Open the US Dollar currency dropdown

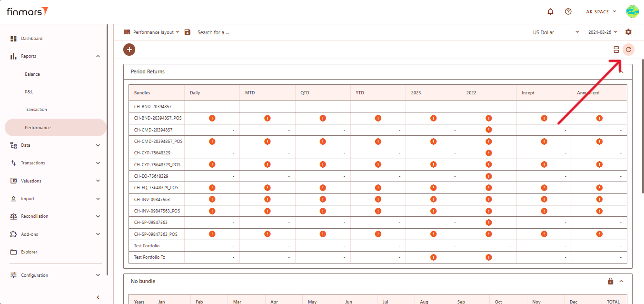coord(555,32)
